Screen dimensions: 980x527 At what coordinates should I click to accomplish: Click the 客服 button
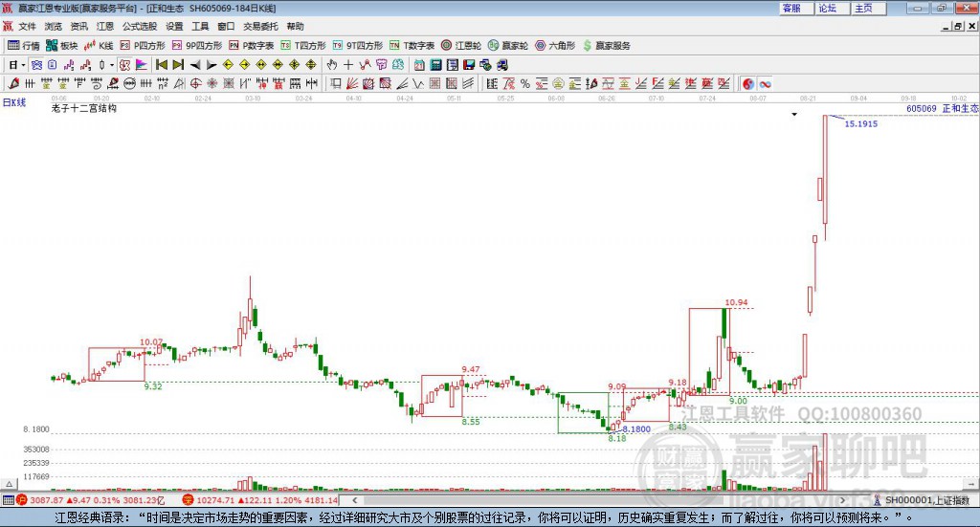click(x=796, y=8)
